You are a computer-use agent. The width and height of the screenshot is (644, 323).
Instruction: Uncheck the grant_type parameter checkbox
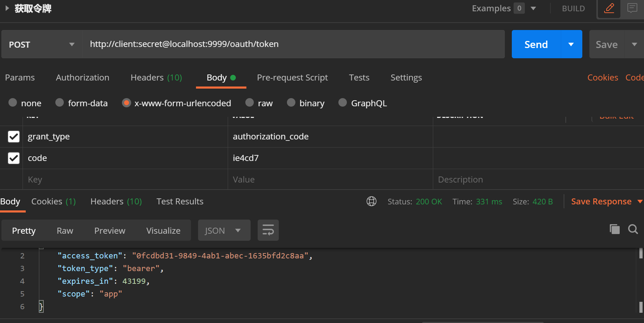click(14, 137)
